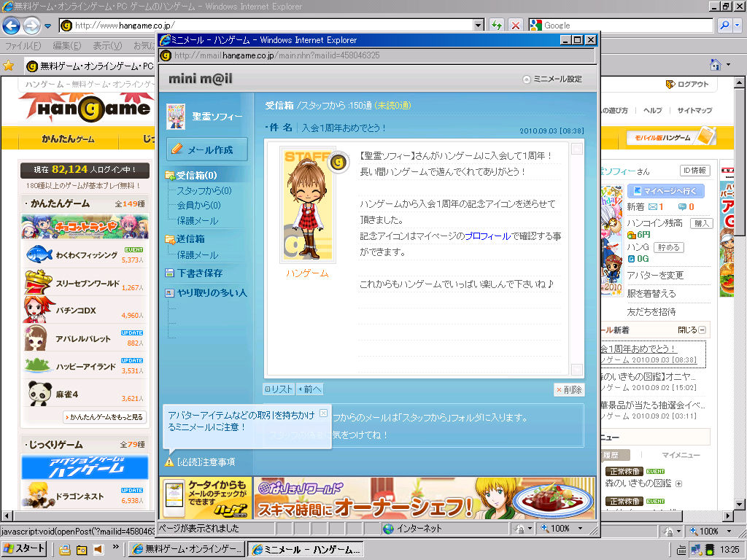Expand the address bar URL dropdown
This screenshot has height=560, width=747.
click(x=479, y=26)
